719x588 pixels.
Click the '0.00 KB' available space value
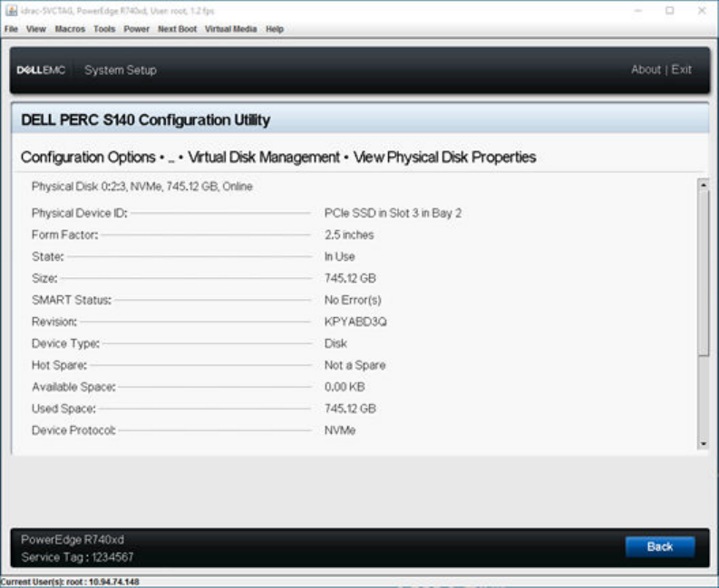(x=345, y=387)
